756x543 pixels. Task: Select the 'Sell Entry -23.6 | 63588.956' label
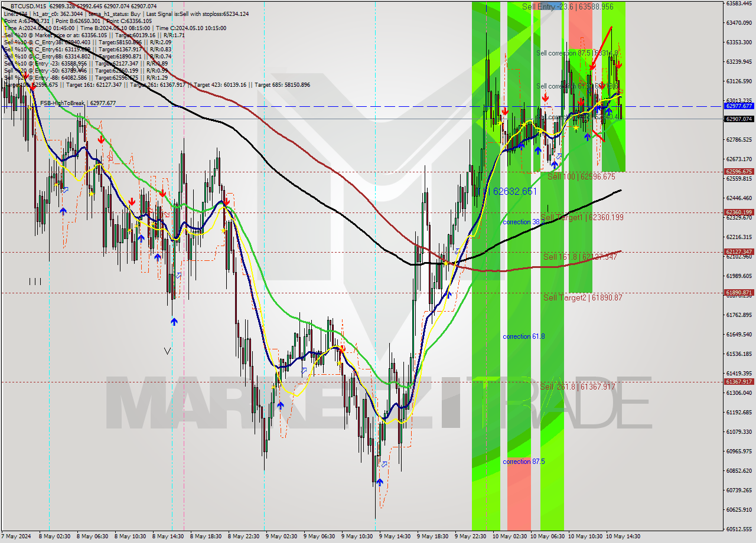click(568, 7)
